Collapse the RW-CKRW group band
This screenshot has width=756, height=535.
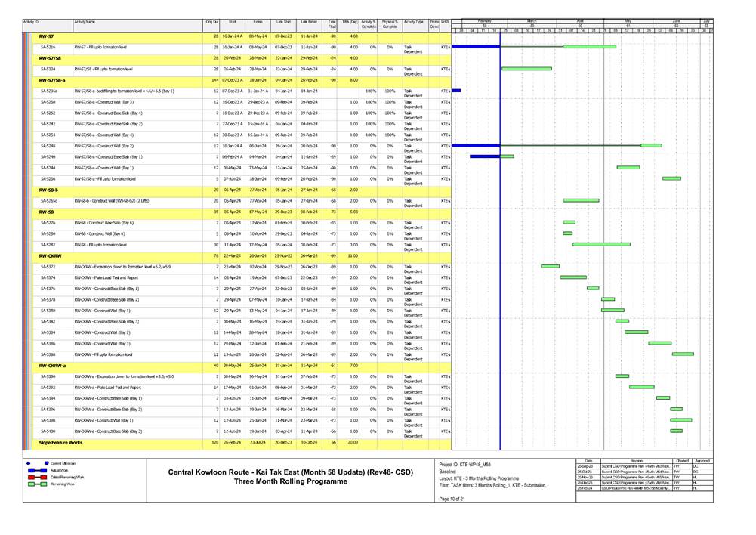(50, 255)
